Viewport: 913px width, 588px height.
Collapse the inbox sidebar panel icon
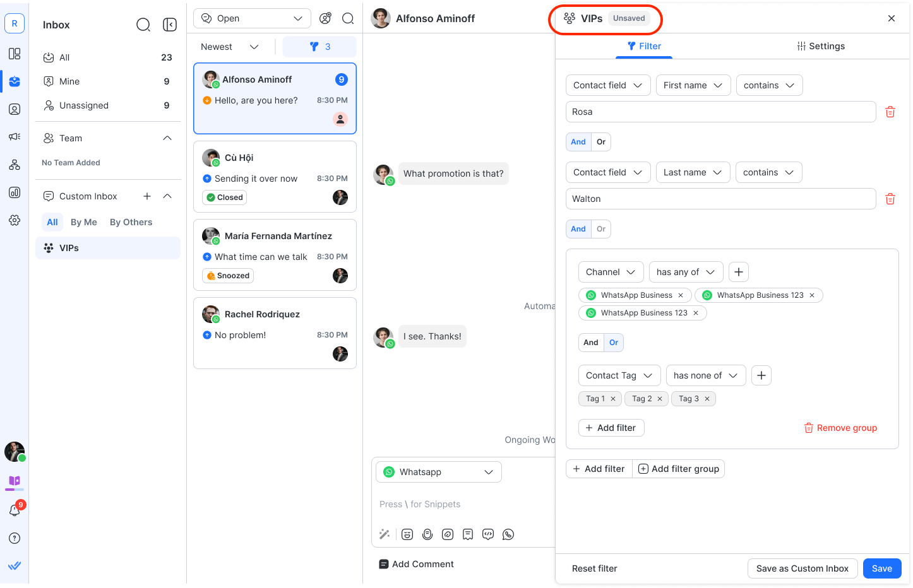[x=169, y=25]
